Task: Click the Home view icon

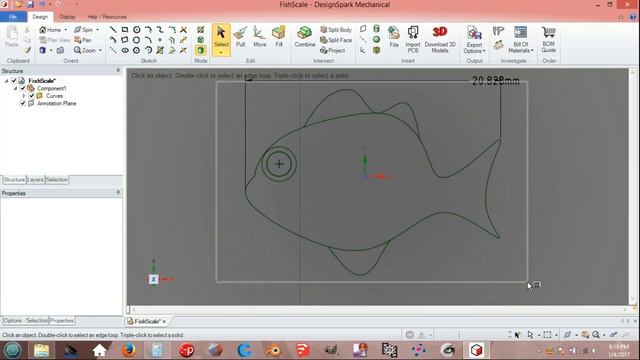Action: coord(42,30)
